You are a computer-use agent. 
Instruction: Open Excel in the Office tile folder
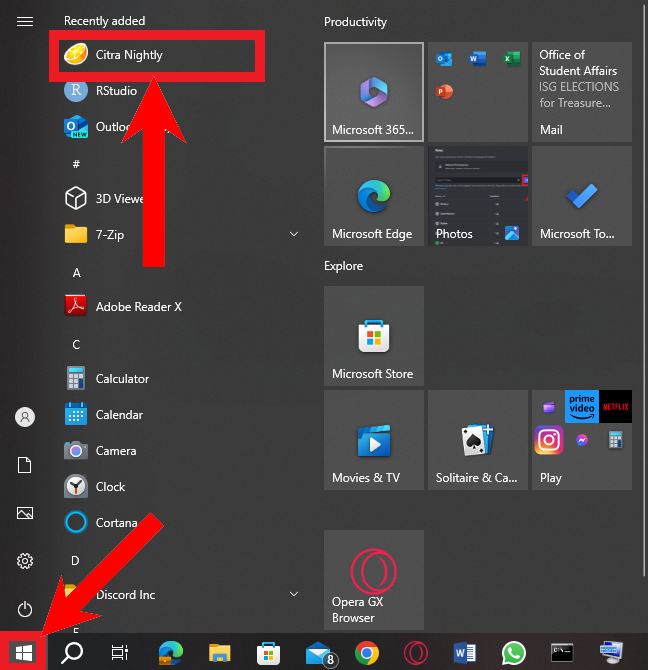[x=511, y=59]
